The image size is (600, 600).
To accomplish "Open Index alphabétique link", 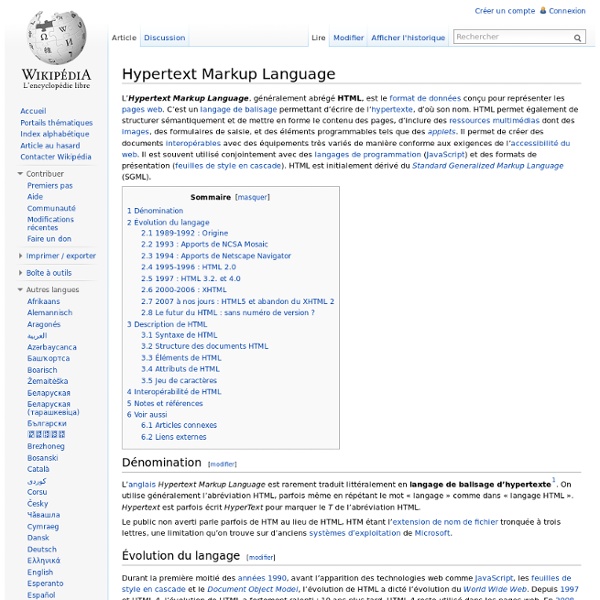I will click(x=55, y=134).
